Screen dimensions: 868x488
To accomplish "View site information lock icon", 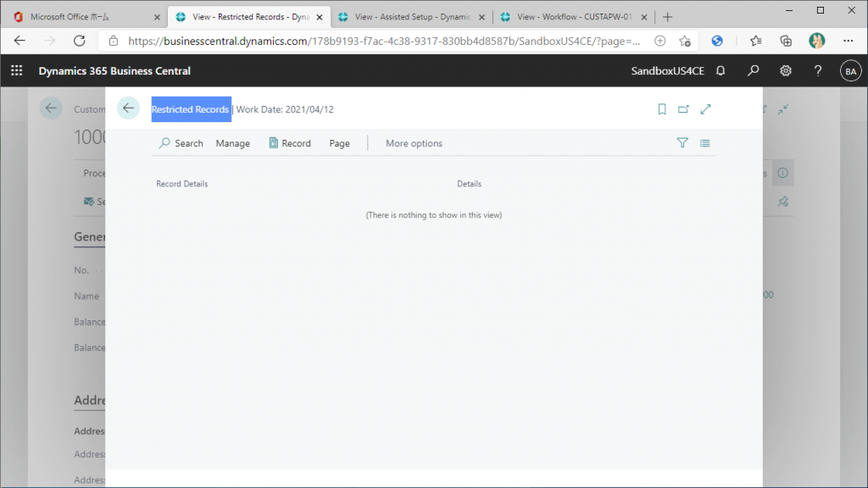I will pos(114,41).
